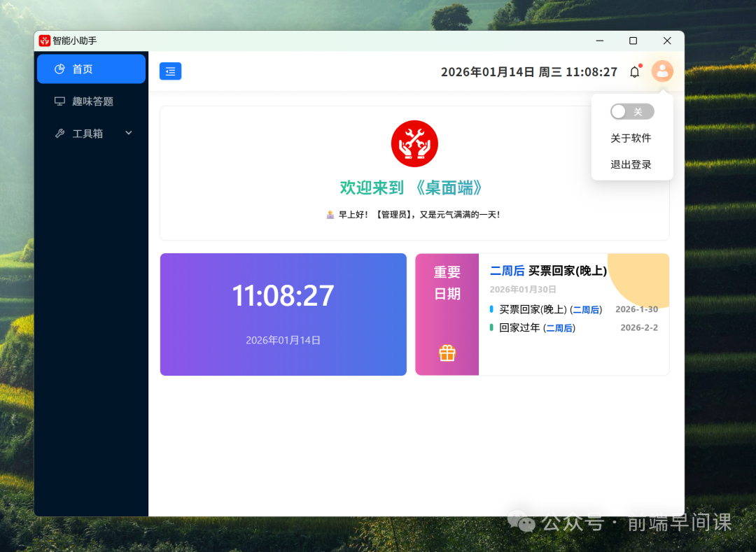Click the gray 2026年01月30日 subtitle

coord(523,290)
